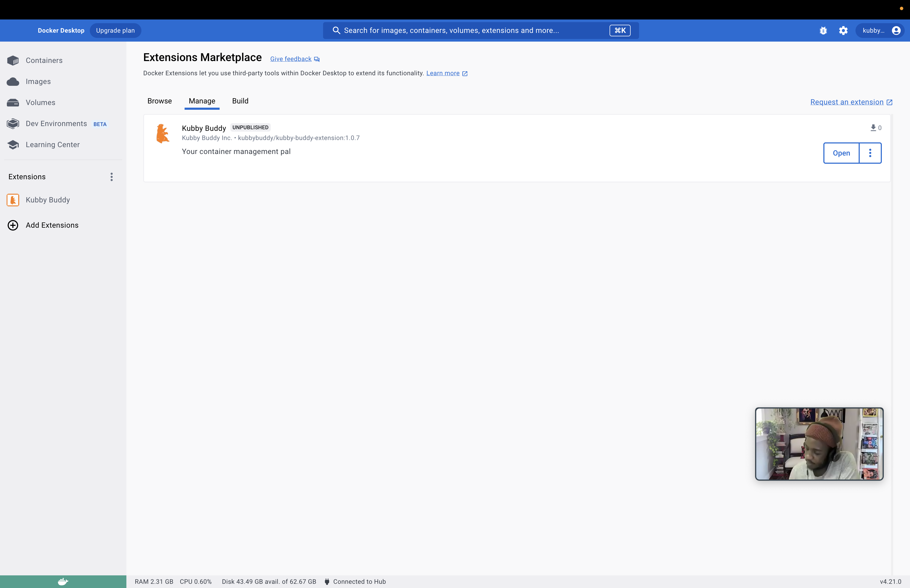Open Dev Environments

click(x=56, y=123)
